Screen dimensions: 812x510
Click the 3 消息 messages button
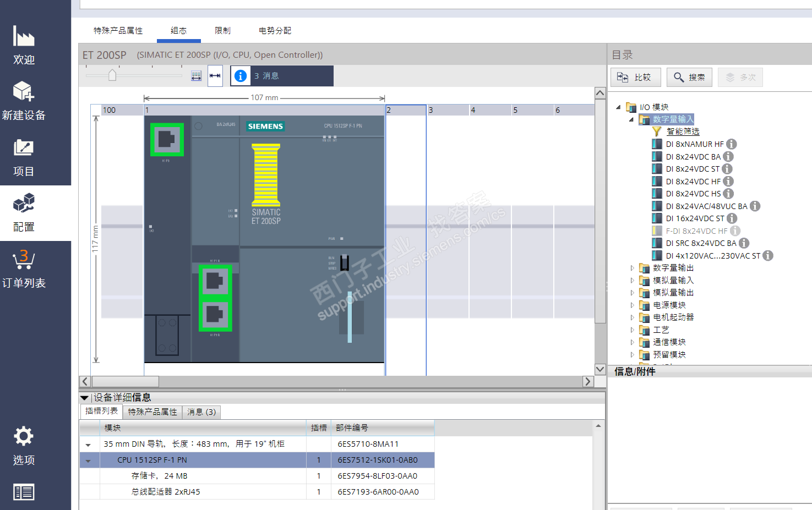pyautogui.click(x=282, y=76)
